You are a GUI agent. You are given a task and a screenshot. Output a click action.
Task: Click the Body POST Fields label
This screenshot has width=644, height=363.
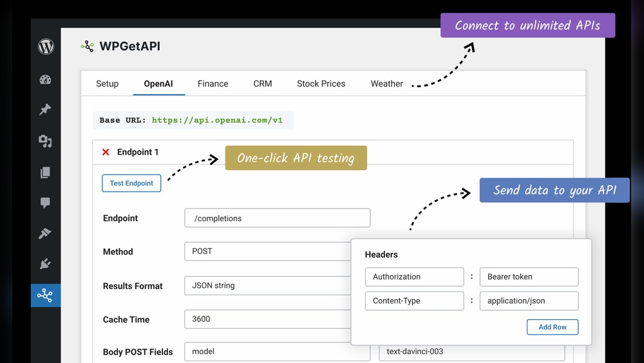[x=138, y=352]
